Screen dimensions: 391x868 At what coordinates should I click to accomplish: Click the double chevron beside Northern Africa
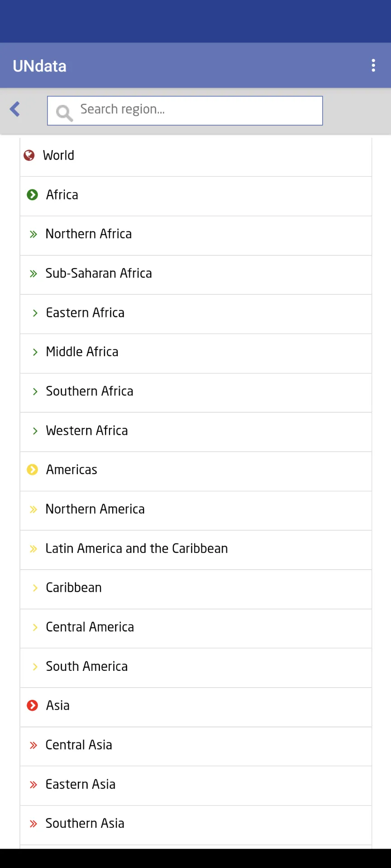33,234
